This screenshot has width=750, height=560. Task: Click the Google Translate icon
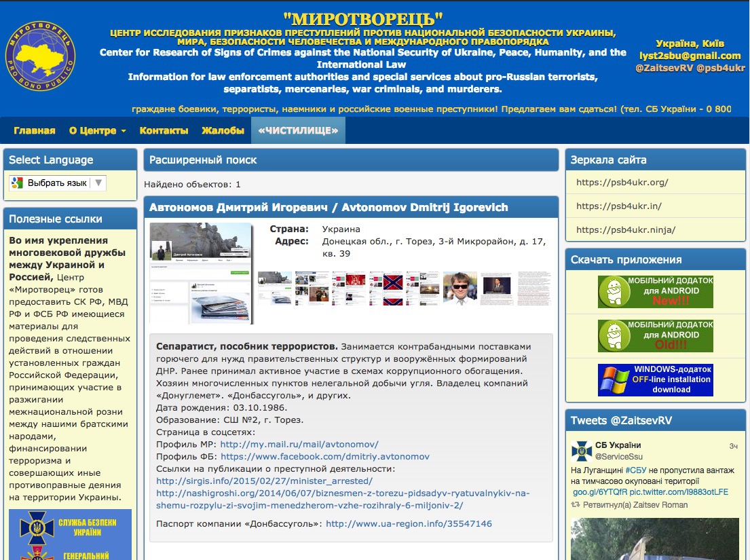pyautogui.click(x=17, y=183)
